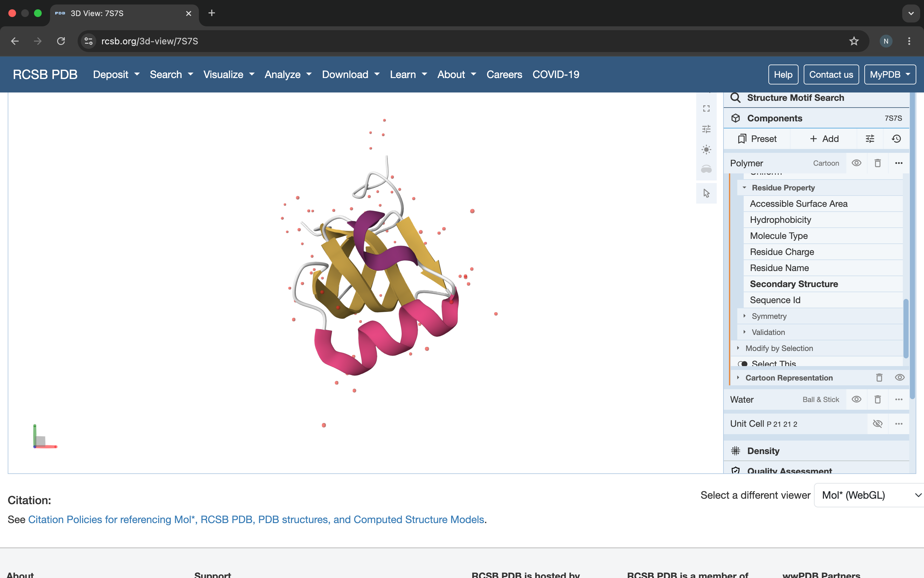Open the viewer settings and controls icon
Screen dimensions: 924x578
click(x=706, y=129)
